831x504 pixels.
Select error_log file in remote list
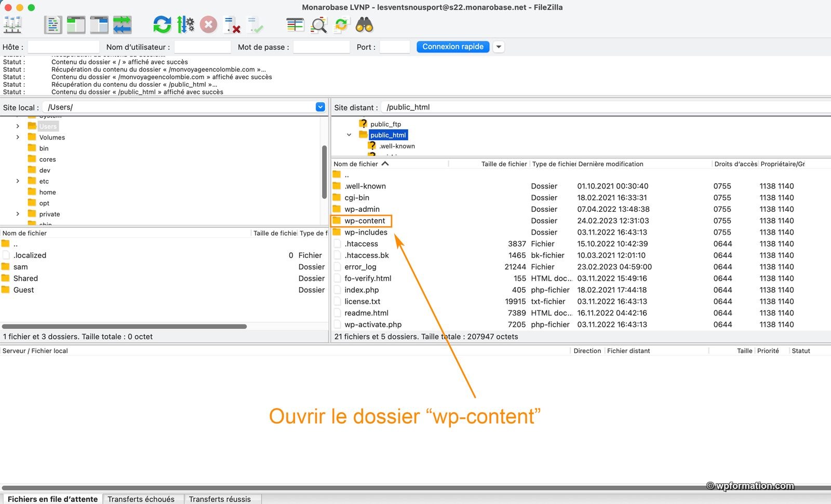coord(360,267)
